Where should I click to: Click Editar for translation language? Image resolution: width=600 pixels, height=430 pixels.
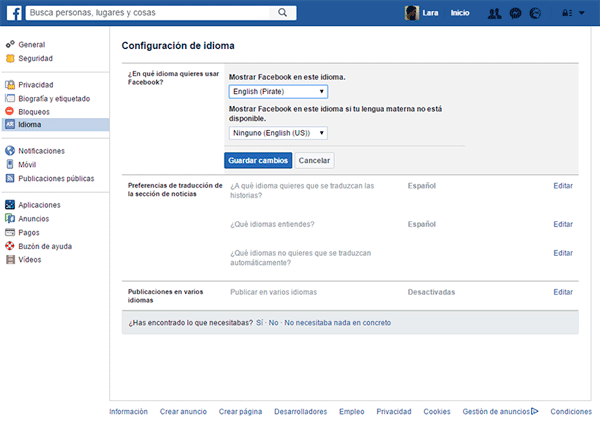click(563, 186)
